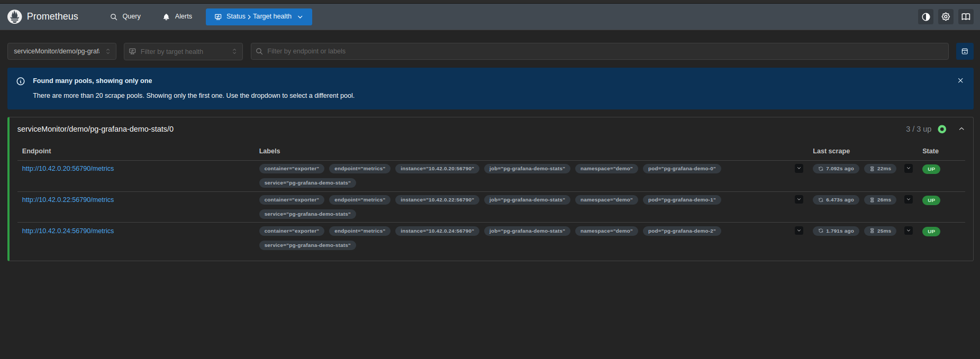The image size is (980, 359).
Task: Click the instance="10.42.0.20:56790" label
Action: [437, 169]
